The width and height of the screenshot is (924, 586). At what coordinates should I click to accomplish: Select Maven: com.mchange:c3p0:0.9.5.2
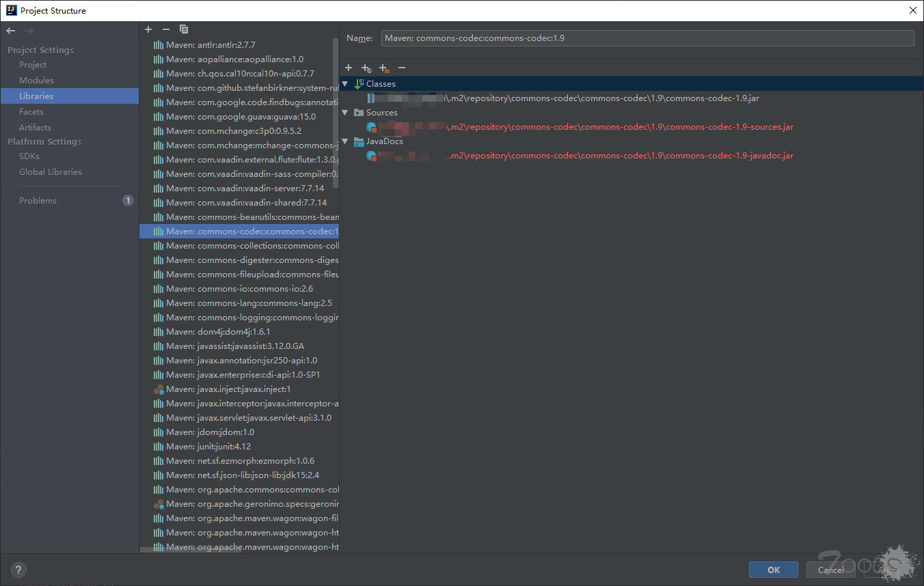click(239, 131)
